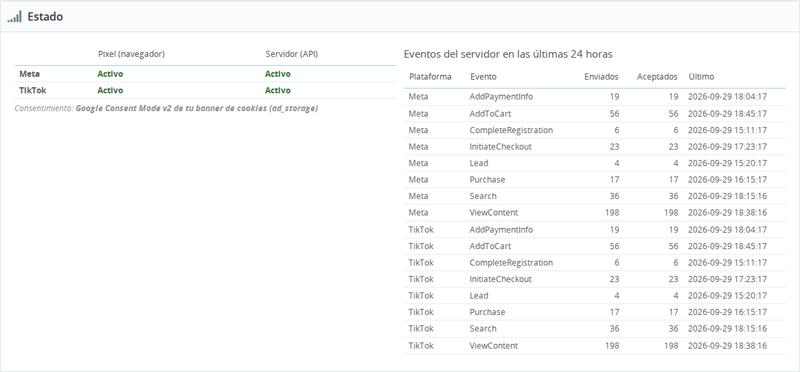The width and height of the screenshot is (800, 372).
Task: Click the 'Eventos del servidor en las últimas 24 horas' title
Action: coord(508,54)
